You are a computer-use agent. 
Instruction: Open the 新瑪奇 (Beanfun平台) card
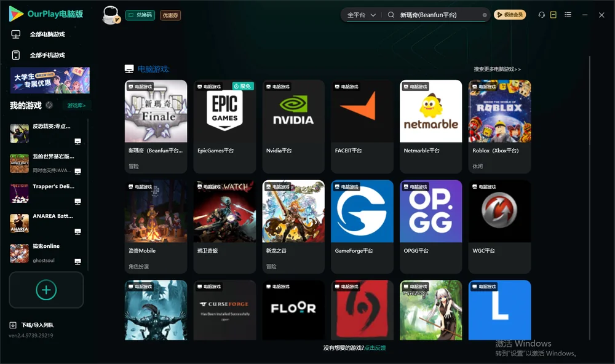[x=156, y=126]
